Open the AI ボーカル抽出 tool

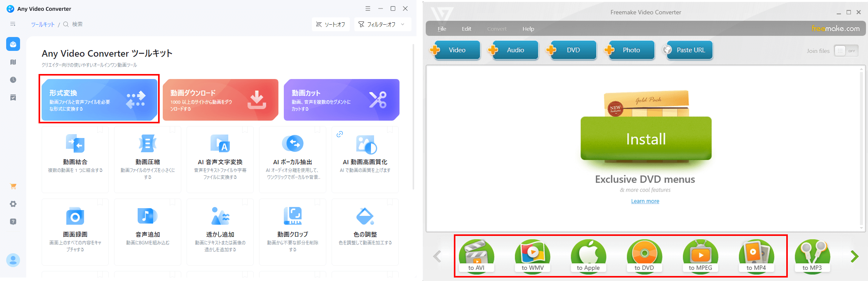[293, 160]
